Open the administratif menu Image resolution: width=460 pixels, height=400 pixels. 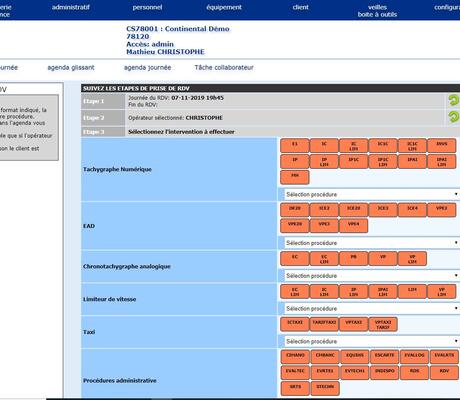pyautogui.click(x=71, y=7)
